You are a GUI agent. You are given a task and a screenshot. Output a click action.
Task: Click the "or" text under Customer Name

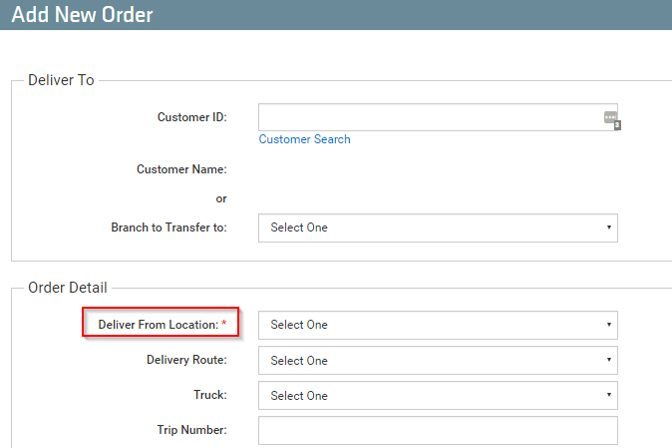click(x=221, y=199)
